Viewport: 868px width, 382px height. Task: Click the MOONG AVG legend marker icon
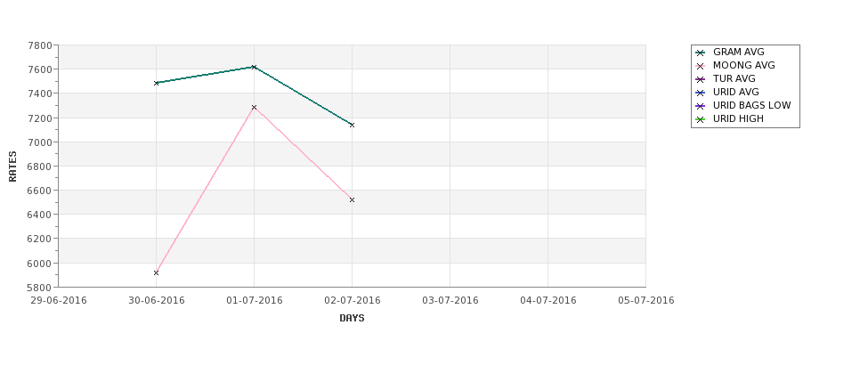[701, 66]
